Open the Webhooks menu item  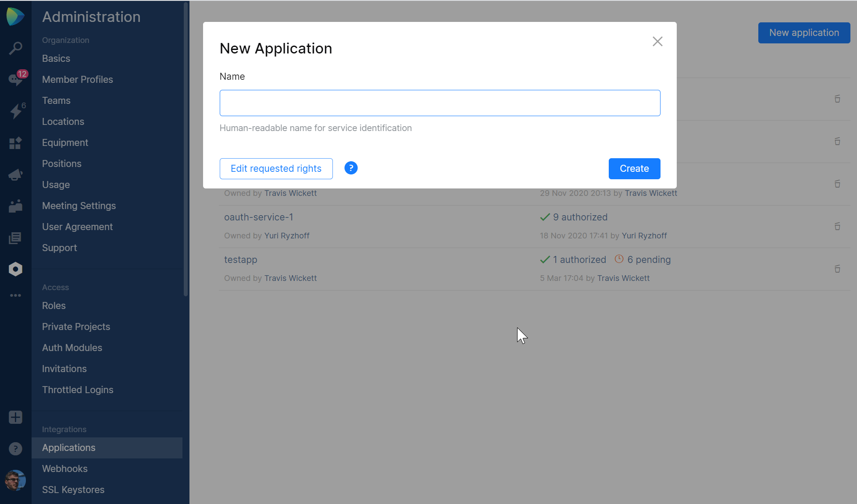coord(65,469)
